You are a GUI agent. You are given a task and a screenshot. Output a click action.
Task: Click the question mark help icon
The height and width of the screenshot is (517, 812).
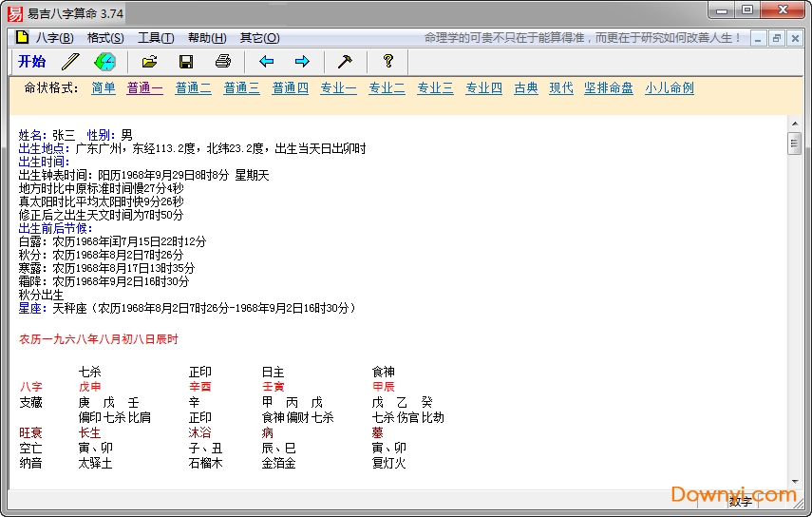coord(387,62)
